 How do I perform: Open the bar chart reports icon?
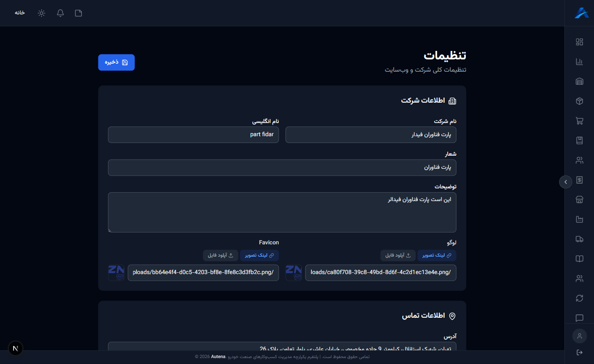coord(579,62)
